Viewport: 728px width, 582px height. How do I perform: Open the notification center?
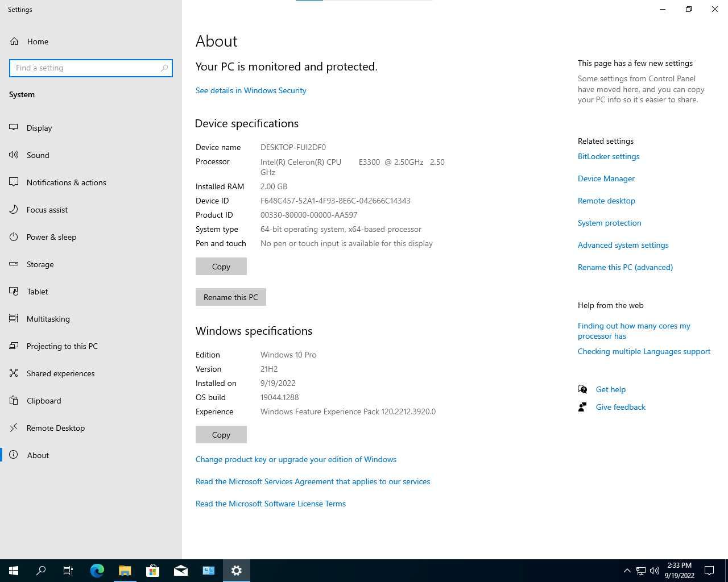click(x=709, y=571)
